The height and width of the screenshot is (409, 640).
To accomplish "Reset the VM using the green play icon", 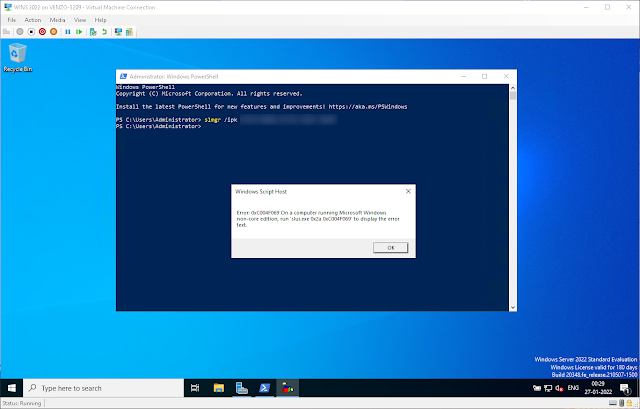I will (79, 31).
